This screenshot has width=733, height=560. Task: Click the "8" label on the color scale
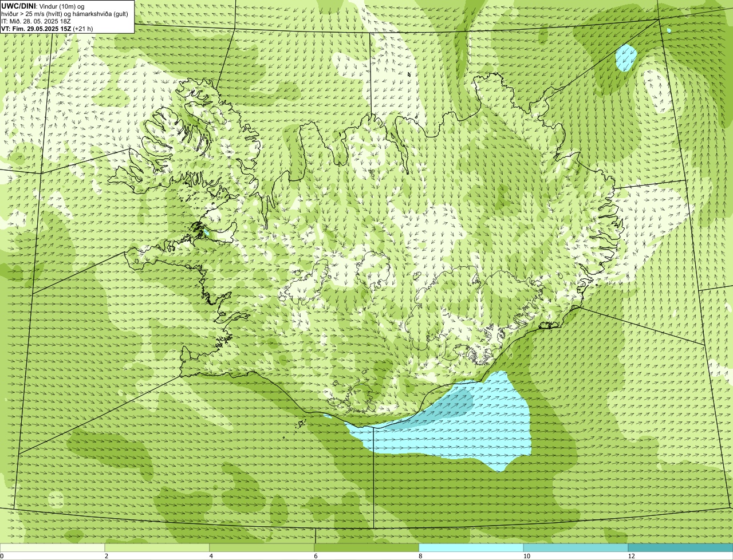coord(420,557)
